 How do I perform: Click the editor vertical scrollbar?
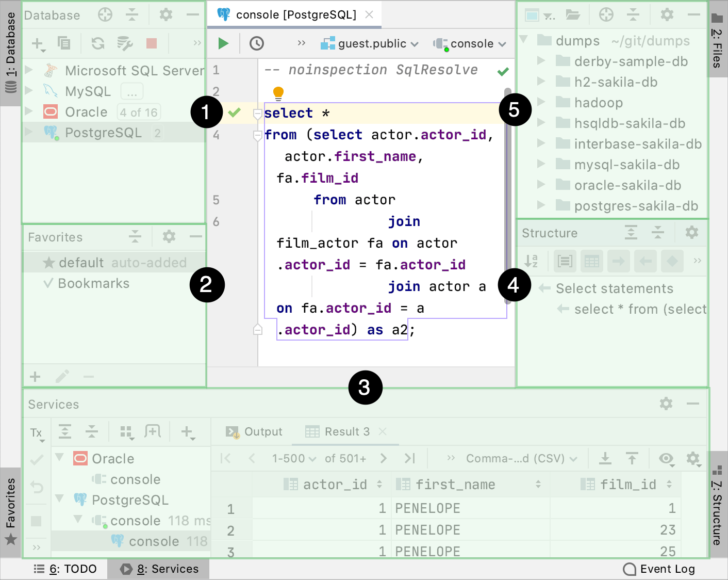coord(508,196)
